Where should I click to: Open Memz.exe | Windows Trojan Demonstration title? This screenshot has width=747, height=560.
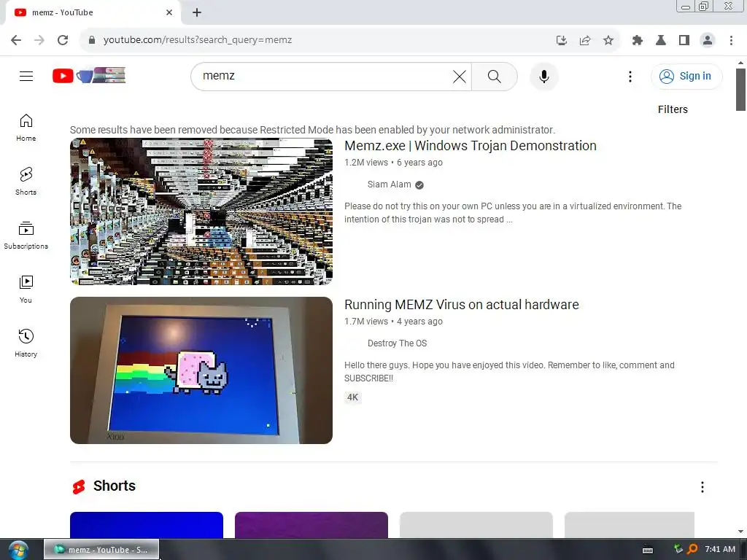tap(471, 146)
